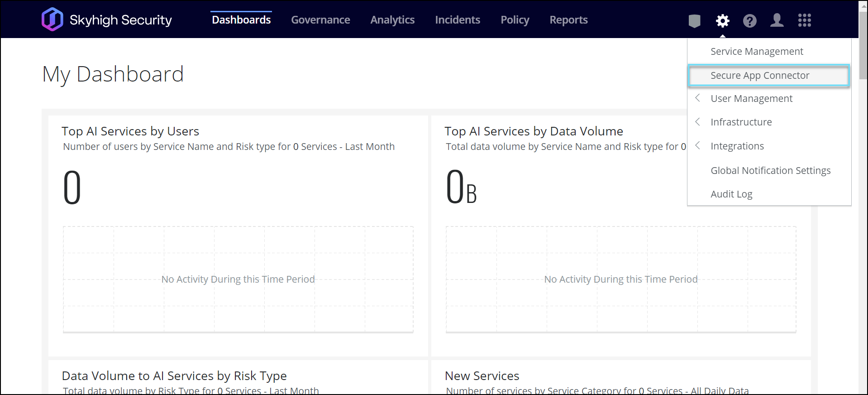
Task: Open the User Management entry
Action: (751, 99)
